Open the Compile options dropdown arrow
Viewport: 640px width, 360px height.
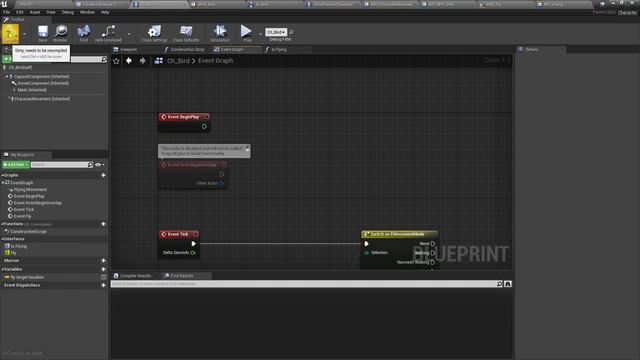(24, 34)
